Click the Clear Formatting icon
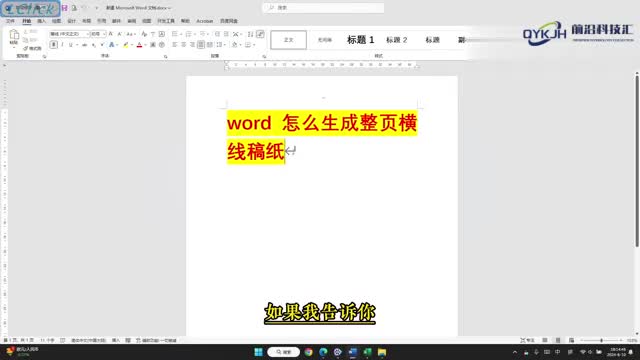640x360 pixels. pyautogui.click(x=144, y=34)
